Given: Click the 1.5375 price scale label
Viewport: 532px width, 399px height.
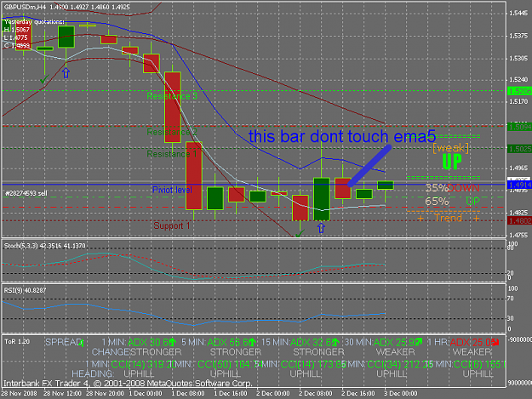Looking at the screenshot, I should point(518,36).
